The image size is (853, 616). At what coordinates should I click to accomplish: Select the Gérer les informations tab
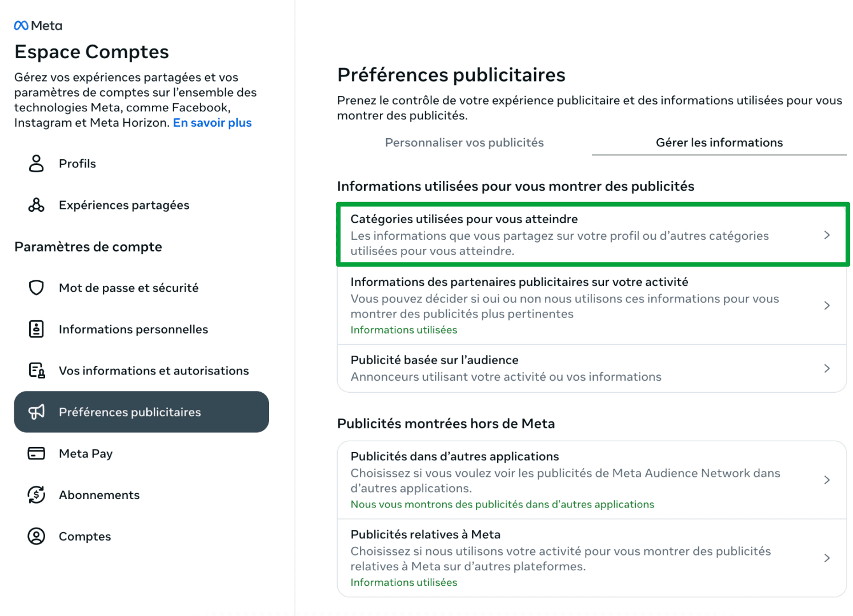click(x=719, y=143)
